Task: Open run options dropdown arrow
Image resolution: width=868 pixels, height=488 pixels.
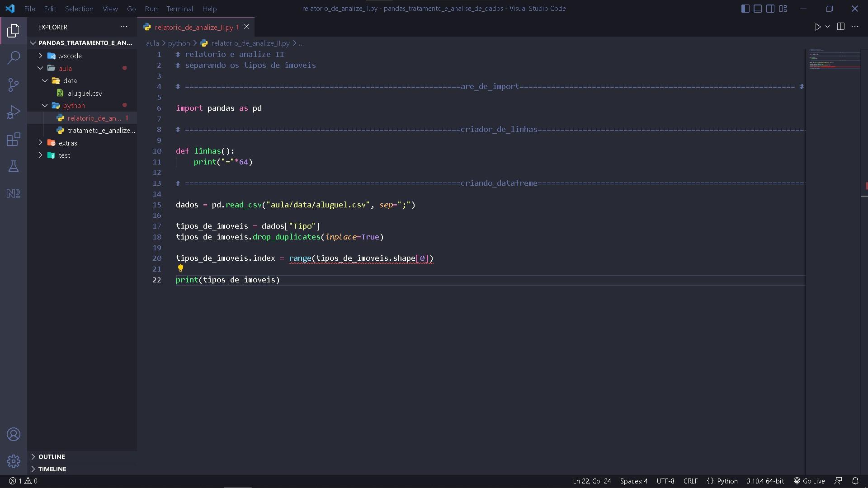Action: pyautogui.click(x=828, y=27)
